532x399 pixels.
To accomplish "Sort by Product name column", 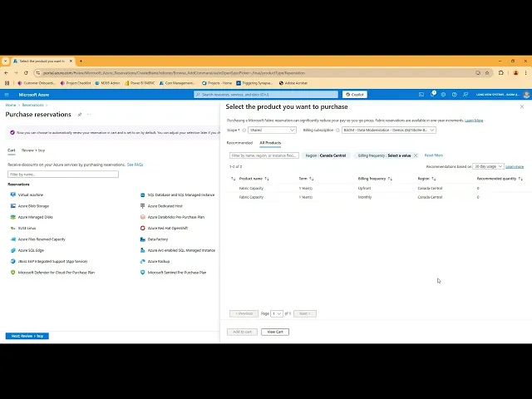I will [x=254, y=179].
